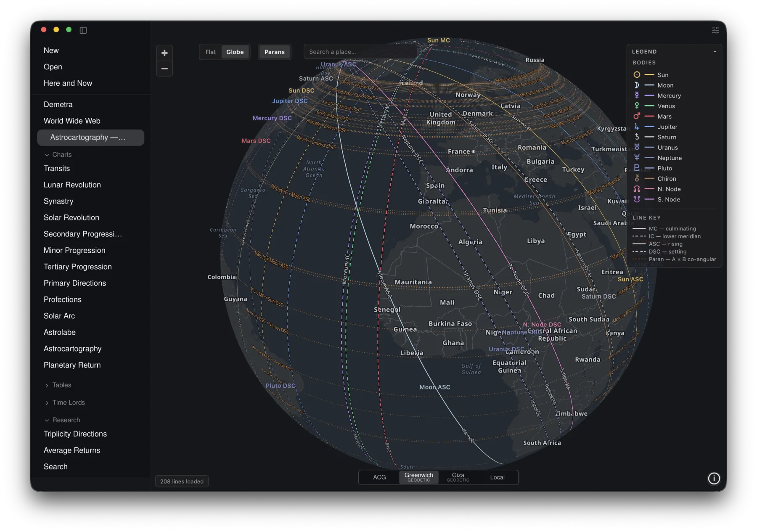This screenshot has width=757, height=532.
Task: Click the Pluto glyph in legend
Action: pyautogui.click(x=637, y=168)
